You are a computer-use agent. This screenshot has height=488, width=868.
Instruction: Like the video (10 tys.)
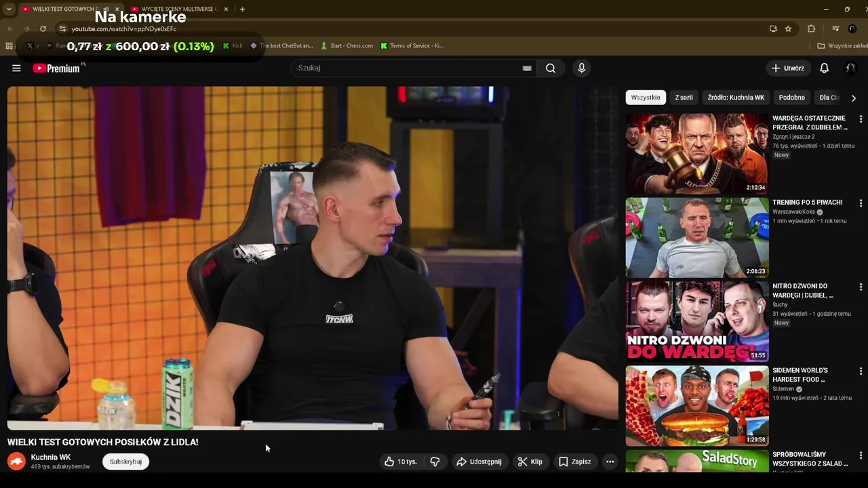401,462
